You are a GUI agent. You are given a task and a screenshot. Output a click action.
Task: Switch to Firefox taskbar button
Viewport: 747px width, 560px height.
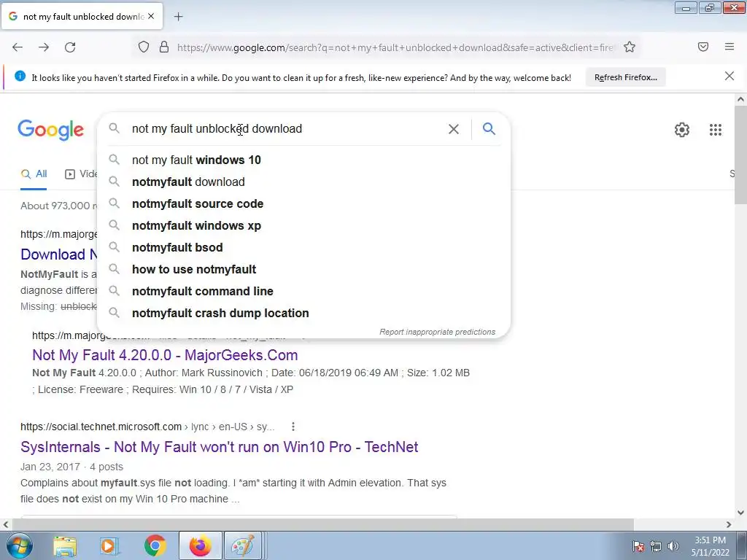(201, 545)
